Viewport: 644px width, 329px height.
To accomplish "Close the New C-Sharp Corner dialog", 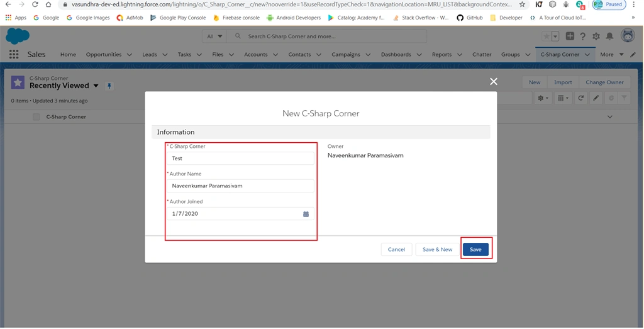I will point(494,81).
